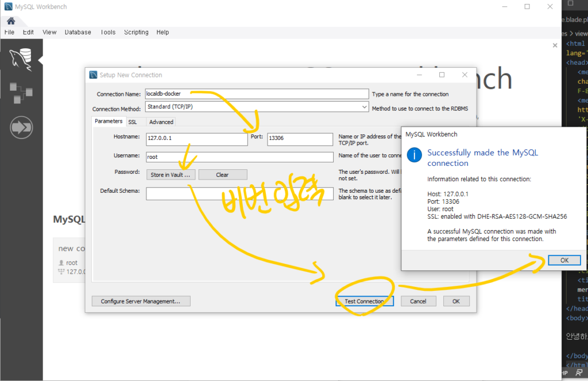Open Configure Server Management
This screenshot has width=588, height=381.
[x=141, y=301]
